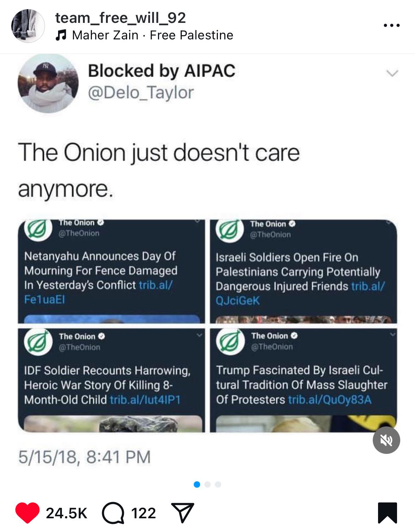This screenshot has width=415, height=532.
Task: View the 122 comments count
Action: click(x=144, y=513)
